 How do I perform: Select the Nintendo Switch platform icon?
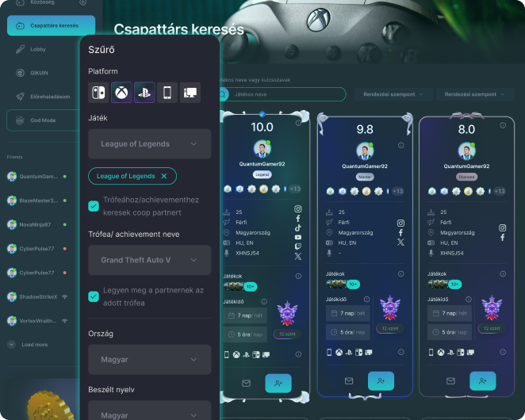coord(99,93)
